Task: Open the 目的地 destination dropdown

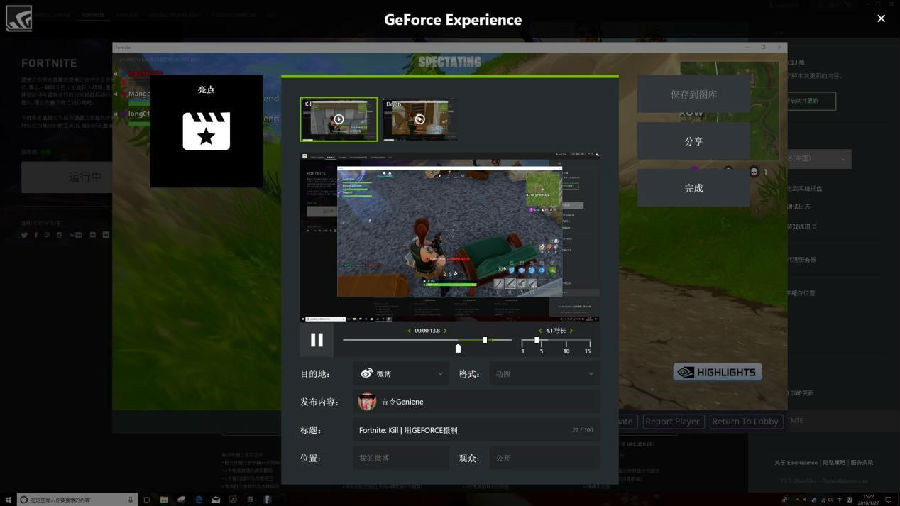Action: (401, 374)
